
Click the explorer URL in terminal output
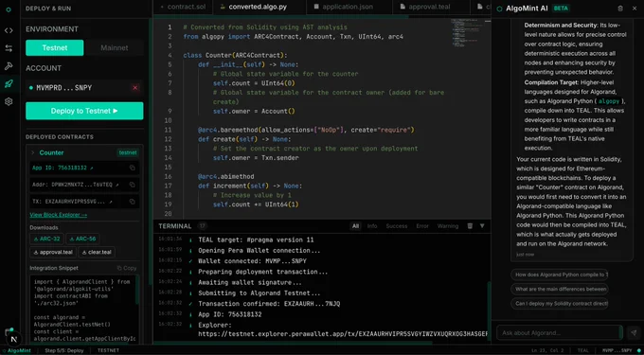tap(344, 334)
